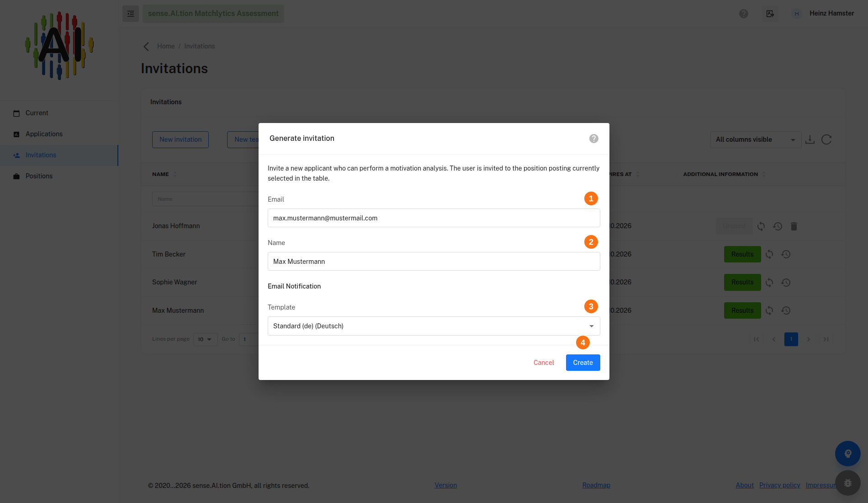Download the invitations table as a file

tap(810, 139)
